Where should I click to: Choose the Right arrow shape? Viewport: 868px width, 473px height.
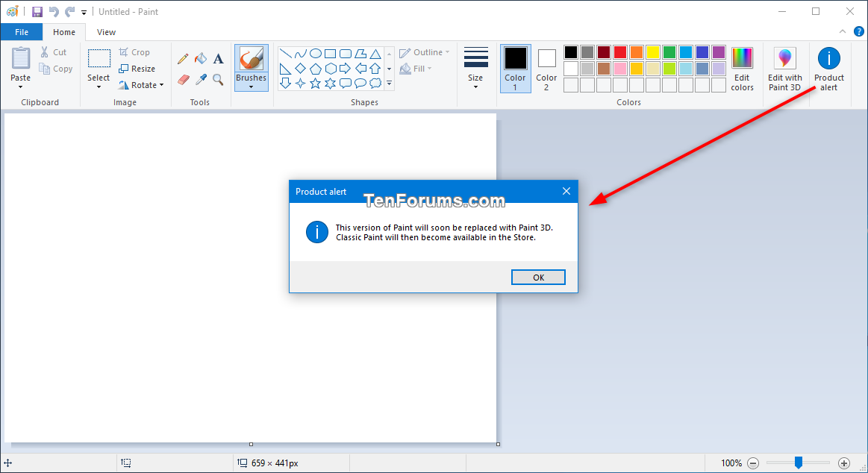point(346,69)
